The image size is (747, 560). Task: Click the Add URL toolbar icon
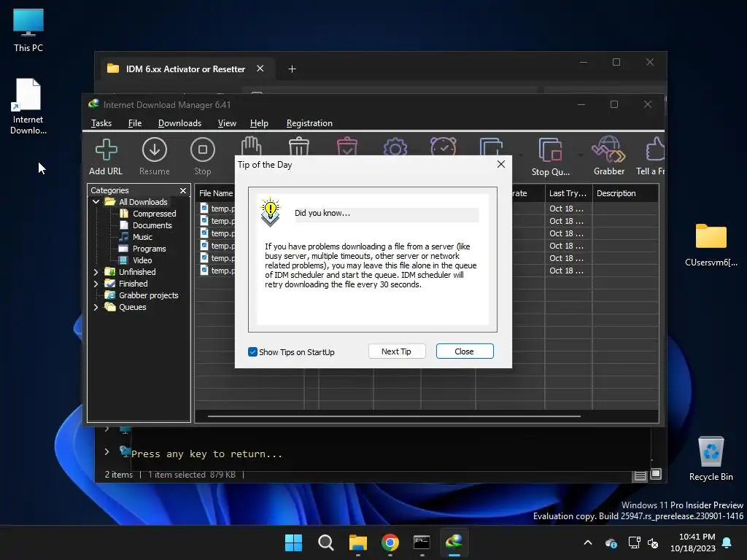[106, 156]
